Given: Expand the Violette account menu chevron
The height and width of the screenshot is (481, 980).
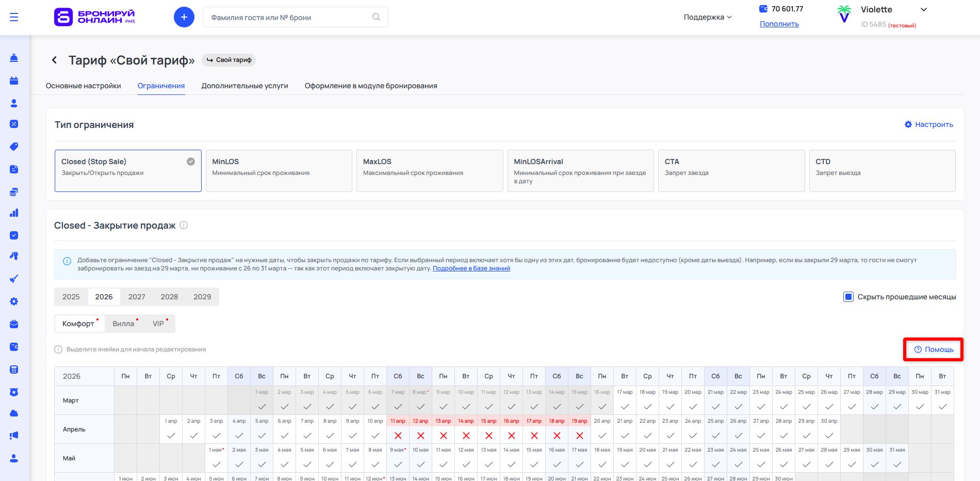Looking at the screenshot, I should [x=924, y=9].
